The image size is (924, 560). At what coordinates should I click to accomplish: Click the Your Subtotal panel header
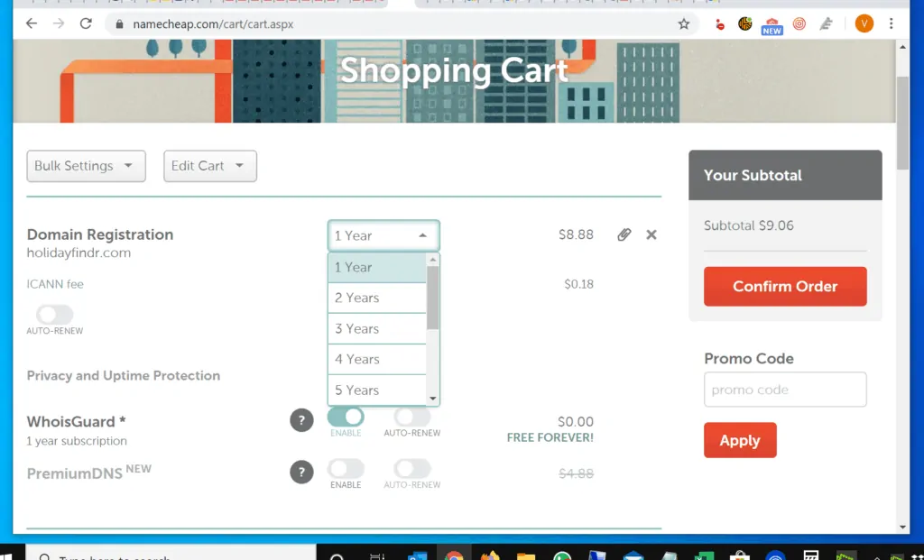(x=785, y=175)
